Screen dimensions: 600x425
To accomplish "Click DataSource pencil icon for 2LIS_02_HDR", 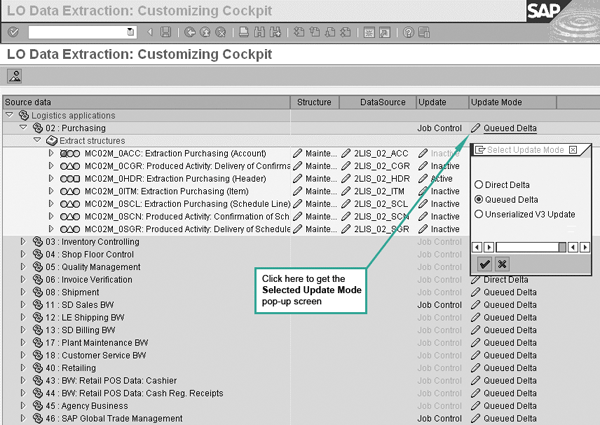I will (346, 177).
